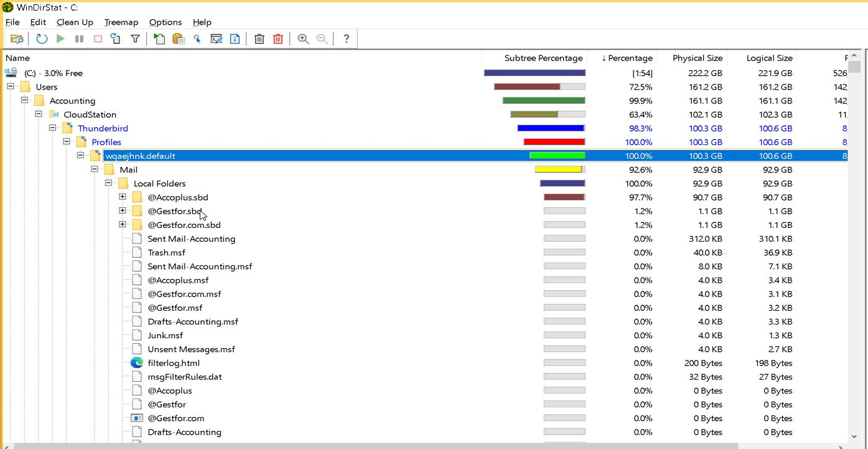Screen dimensions: 868x449
Task: Select the Unsent Messages.msf file
Action: [x=191, y=349]
